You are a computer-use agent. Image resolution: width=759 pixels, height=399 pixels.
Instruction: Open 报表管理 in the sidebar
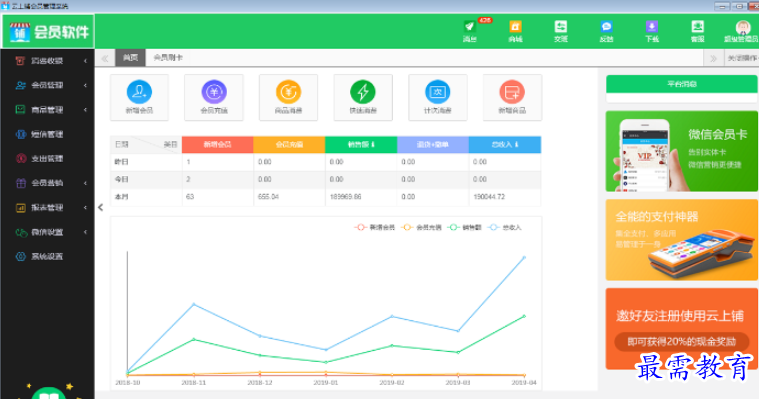[x=47, y=208]
